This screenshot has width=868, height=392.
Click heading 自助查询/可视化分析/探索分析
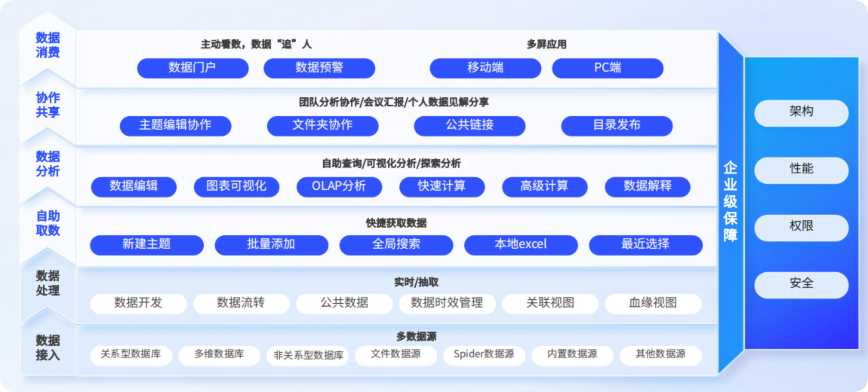392,164
